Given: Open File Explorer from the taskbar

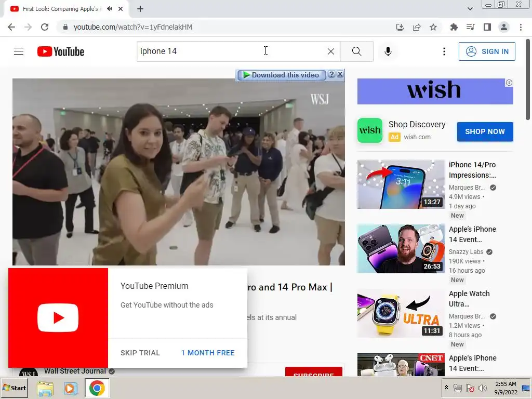Looking at the screenshot, I should [x=45, y=388].
